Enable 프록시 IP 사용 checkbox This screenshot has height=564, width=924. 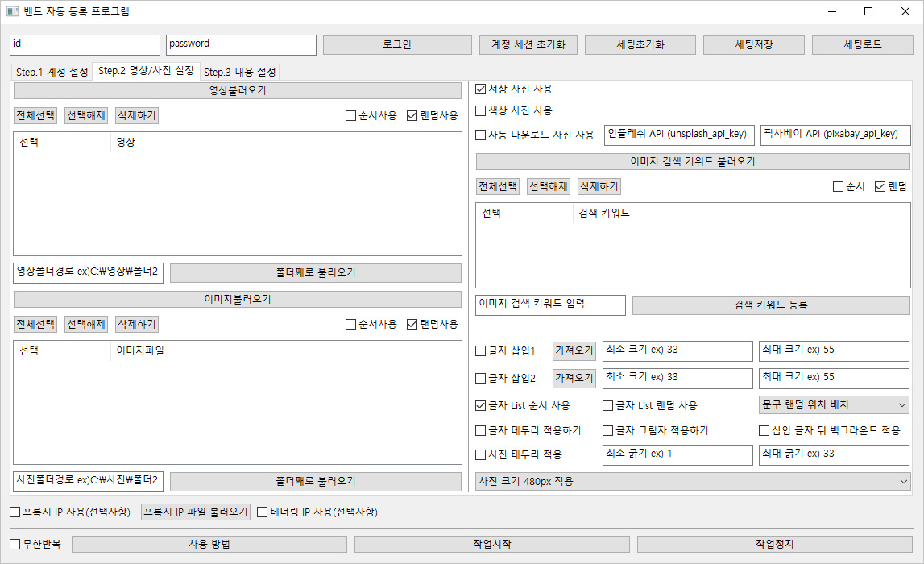tap(15, 512)
